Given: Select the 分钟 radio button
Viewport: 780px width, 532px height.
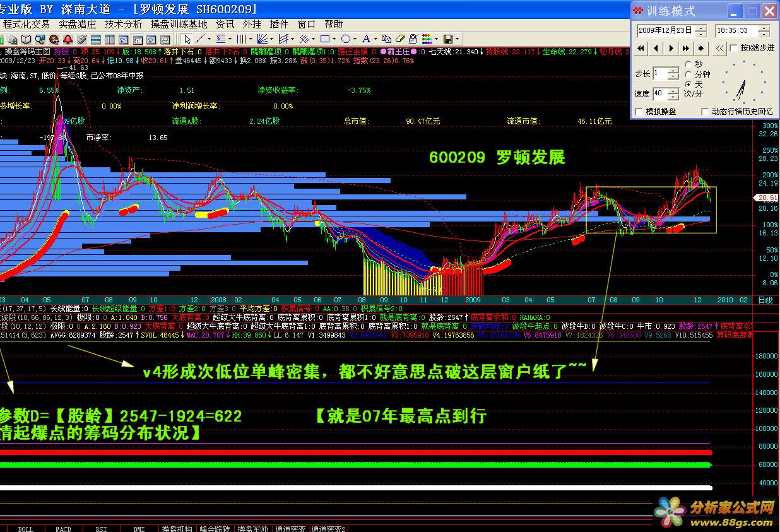Looking at the screenshot, I should pos(688,74).
